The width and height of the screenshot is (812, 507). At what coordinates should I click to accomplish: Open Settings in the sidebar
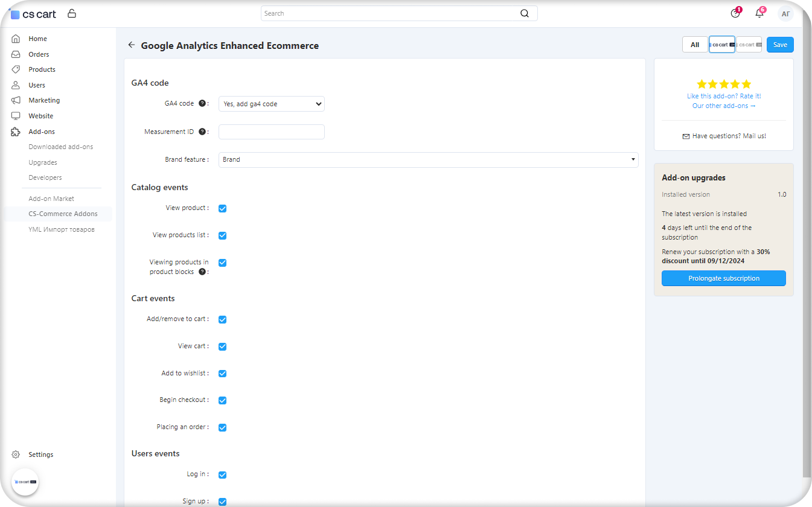41,454
